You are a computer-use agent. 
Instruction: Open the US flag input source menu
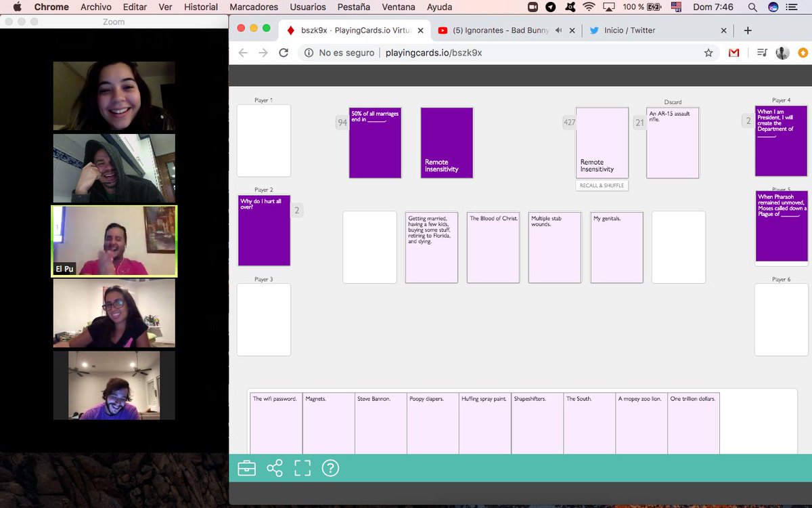[676, 7]
